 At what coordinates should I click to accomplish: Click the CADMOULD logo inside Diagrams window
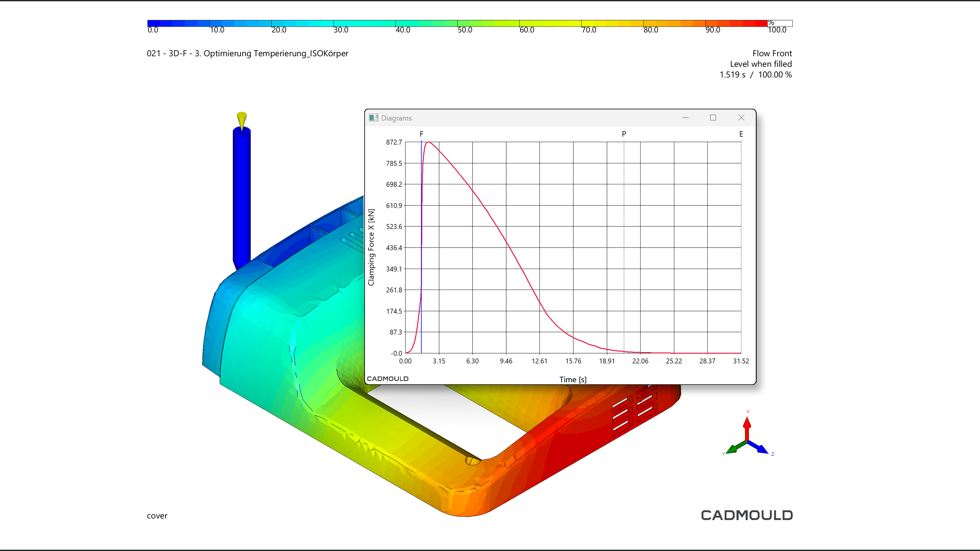pos(387,379)
